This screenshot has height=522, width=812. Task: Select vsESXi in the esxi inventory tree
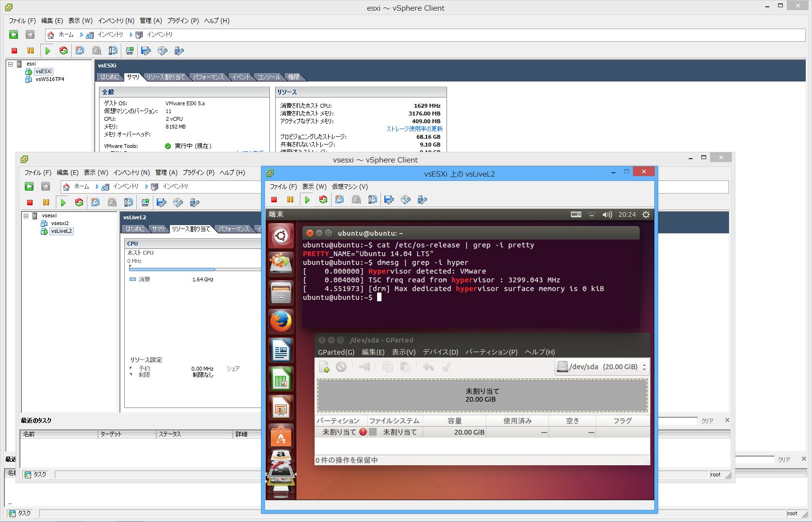point(43,71)
